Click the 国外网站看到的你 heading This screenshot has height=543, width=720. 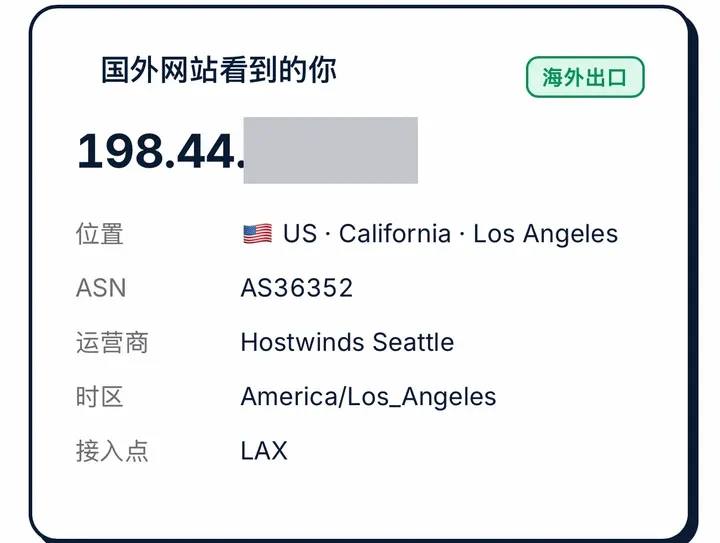219,70
